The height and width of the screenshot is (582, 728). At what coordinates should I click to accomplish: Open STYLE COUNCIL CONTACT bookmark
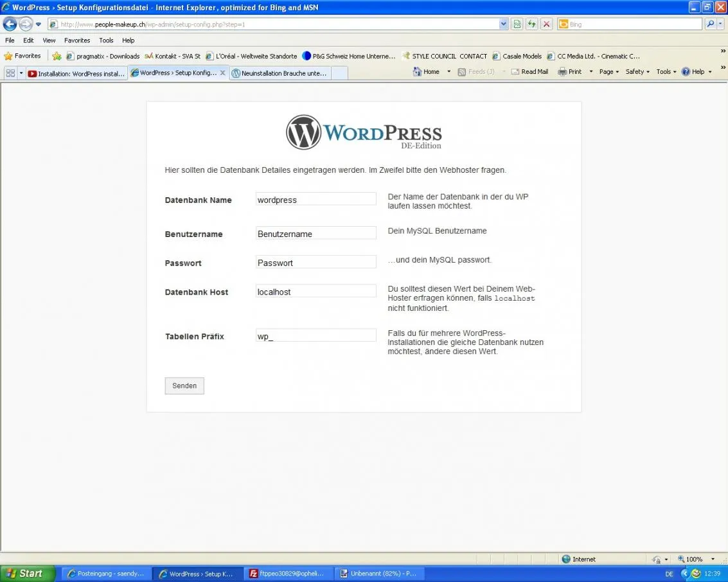click(445, 56)
